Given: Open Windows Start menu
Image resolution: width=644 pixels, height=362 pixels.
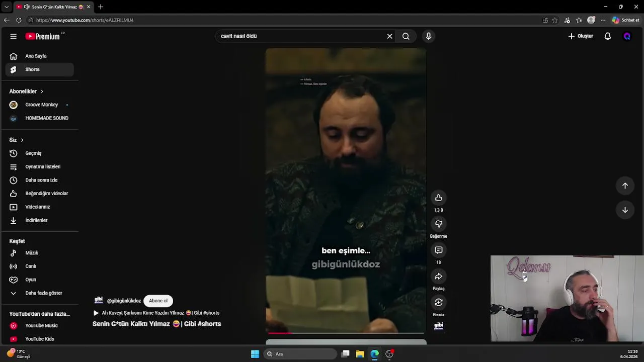Looking at the screenshot, I should coord(255,354).
